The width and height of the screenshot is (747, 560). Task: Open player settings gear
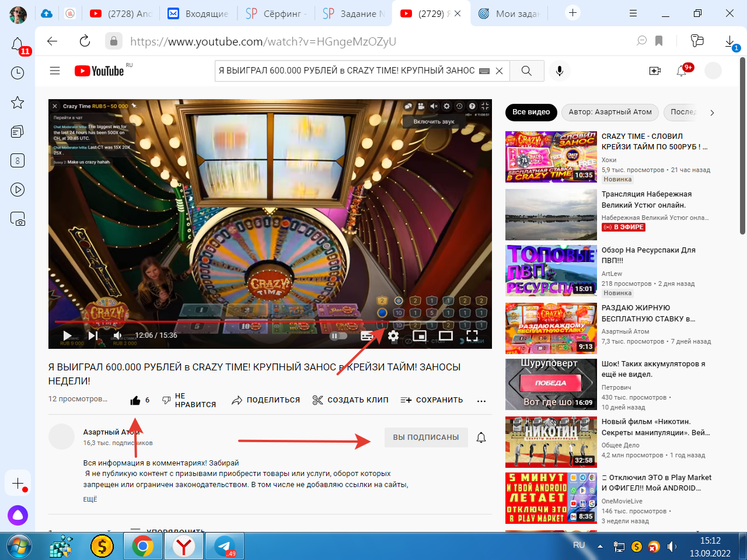tap(393, 335)
